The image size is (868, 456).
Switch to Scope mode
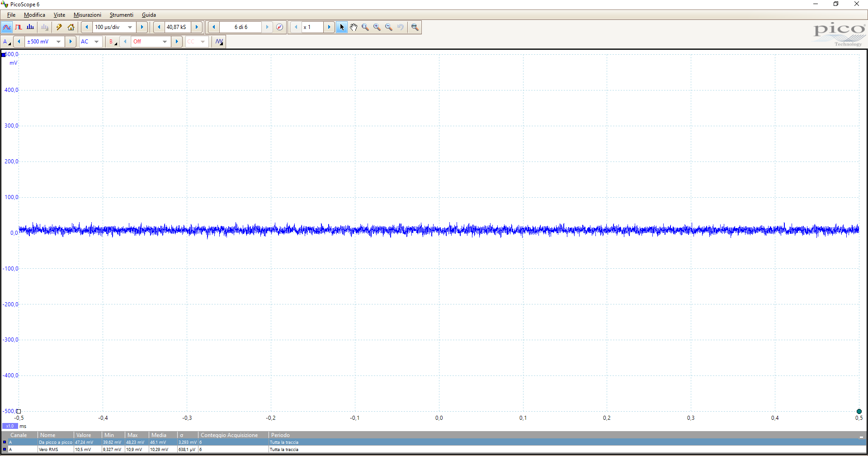point(7,27)
